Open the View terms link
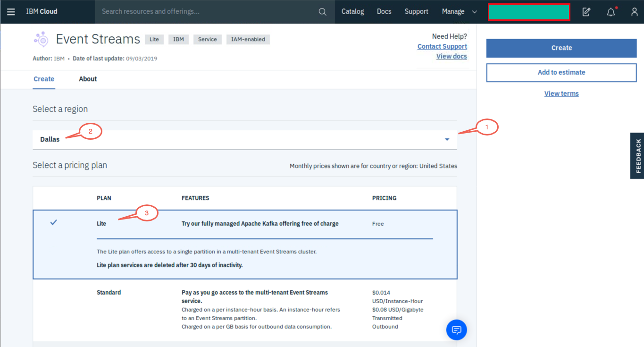The image size is (644, 347). click(561, 93)
